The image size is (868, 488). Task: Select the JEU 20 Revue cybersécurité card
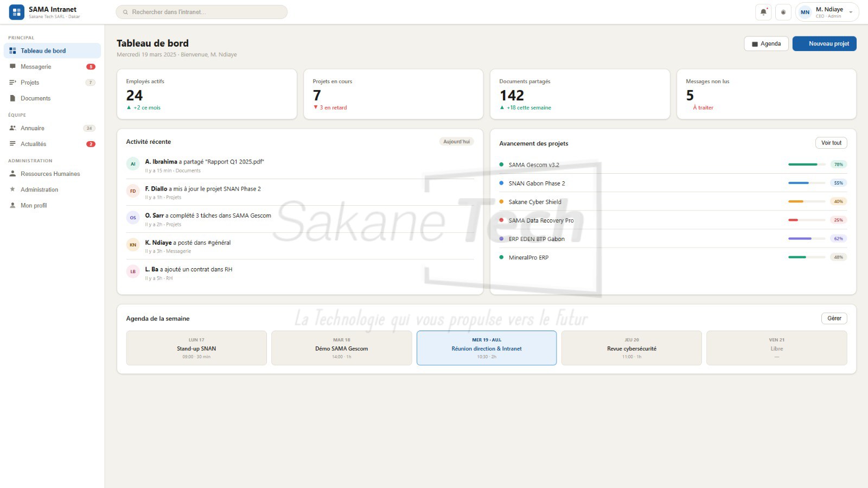[x=631, y=348]
